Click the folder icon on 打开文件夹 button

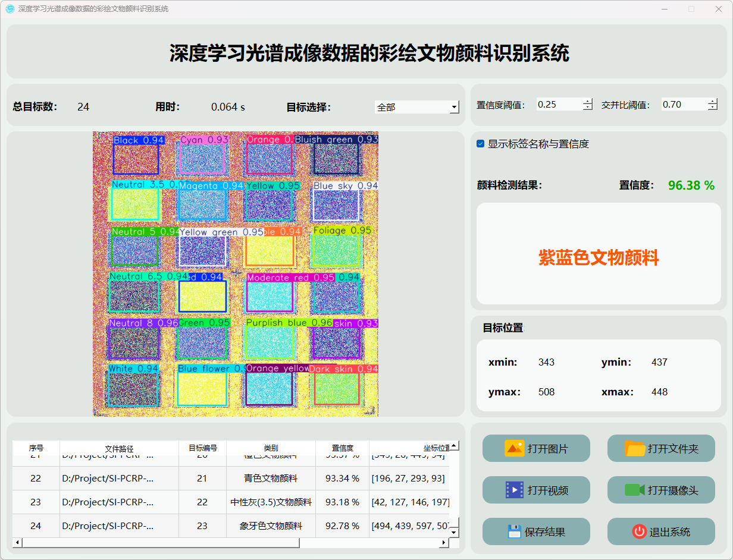point(635,448)
